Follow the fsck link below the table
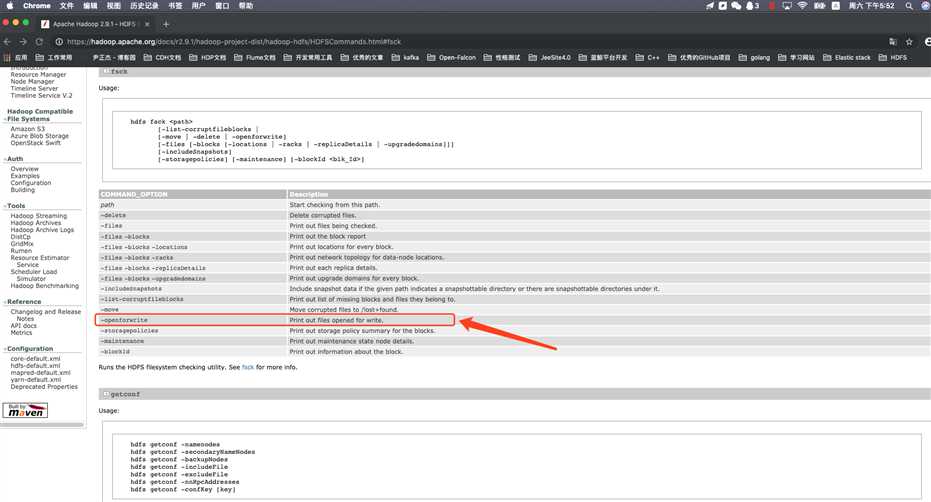The height and width of the screenshot is (502, 931). (248, 368)
